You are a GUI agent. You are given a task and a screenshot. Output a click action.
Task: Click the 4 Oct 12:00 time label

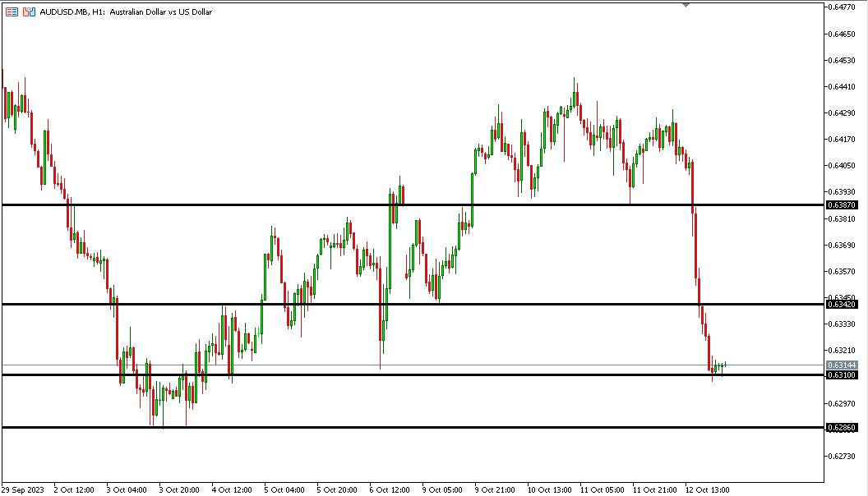pyautogui.click(x=232, y=490)
